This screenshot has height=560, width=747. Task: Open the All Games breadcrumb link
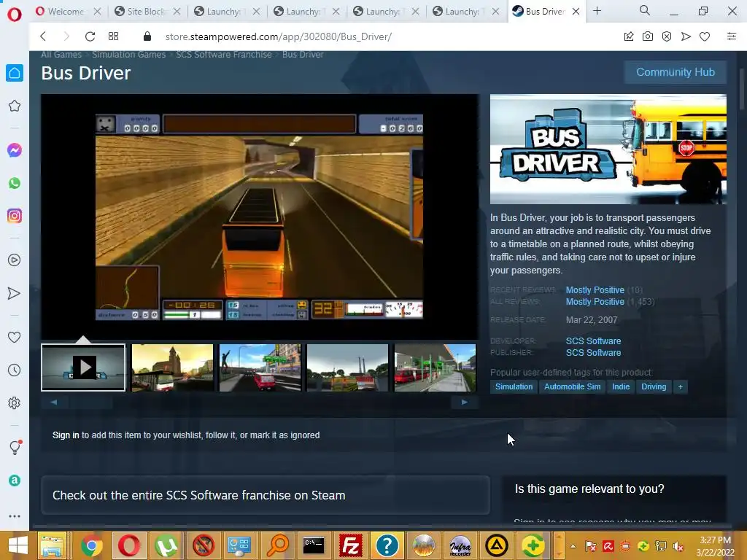[x=61, y=54]
